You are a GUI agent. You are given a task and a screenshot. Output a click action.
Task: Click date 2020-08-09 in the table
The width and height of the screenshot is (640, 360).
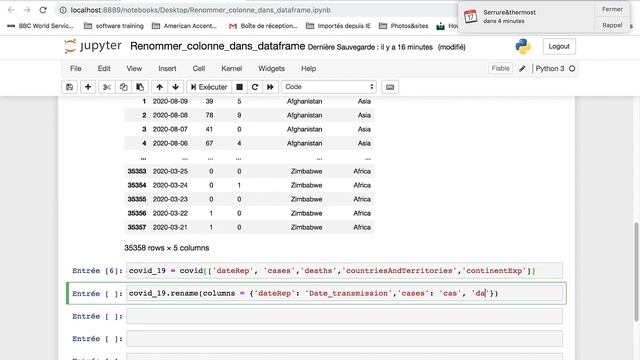(170, 101)
